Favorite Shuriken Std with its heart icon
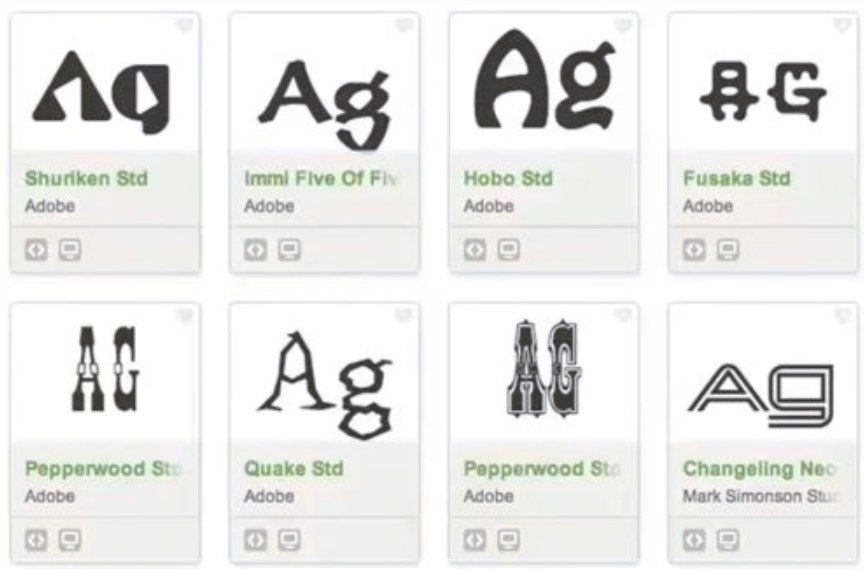Screen dimensions: 864x569 tap(184, 25)
